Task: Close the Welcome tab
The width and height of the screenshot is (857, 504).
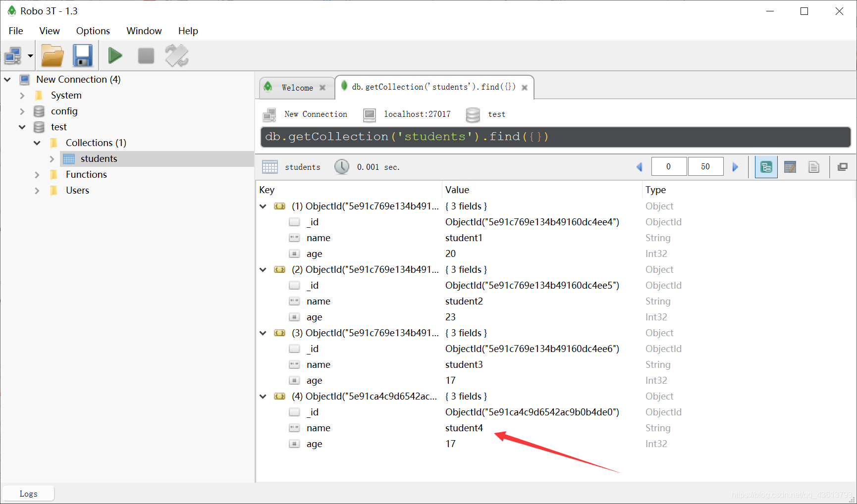Action: 322,88
